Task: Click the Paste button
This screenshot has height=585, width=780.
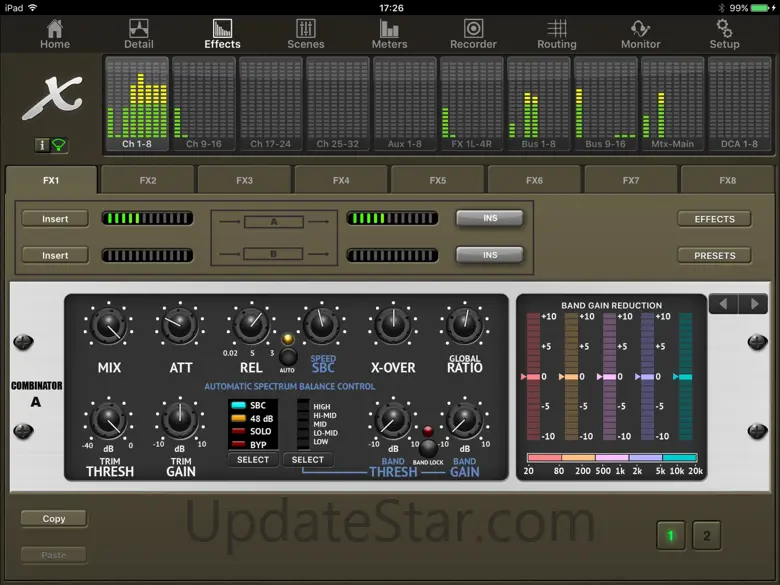Action: click(x=54, y=555)
